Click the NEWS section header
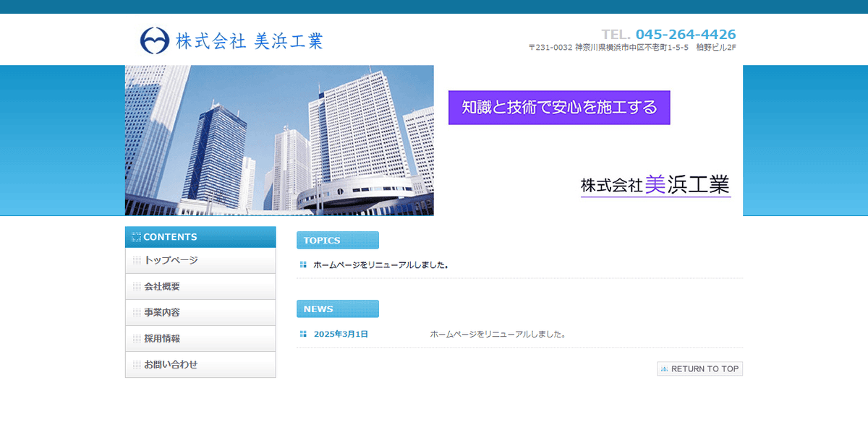The image size is (868, 448). 337,309
